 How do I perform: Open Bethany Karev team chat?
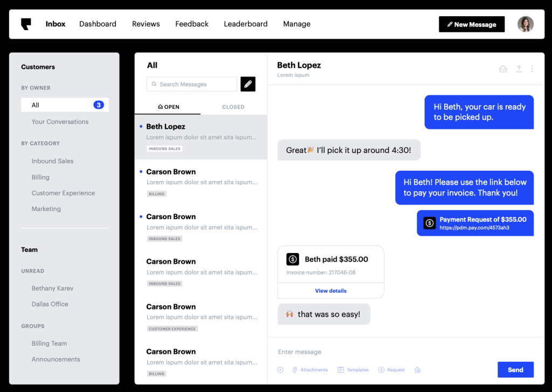tap(52, 288)
